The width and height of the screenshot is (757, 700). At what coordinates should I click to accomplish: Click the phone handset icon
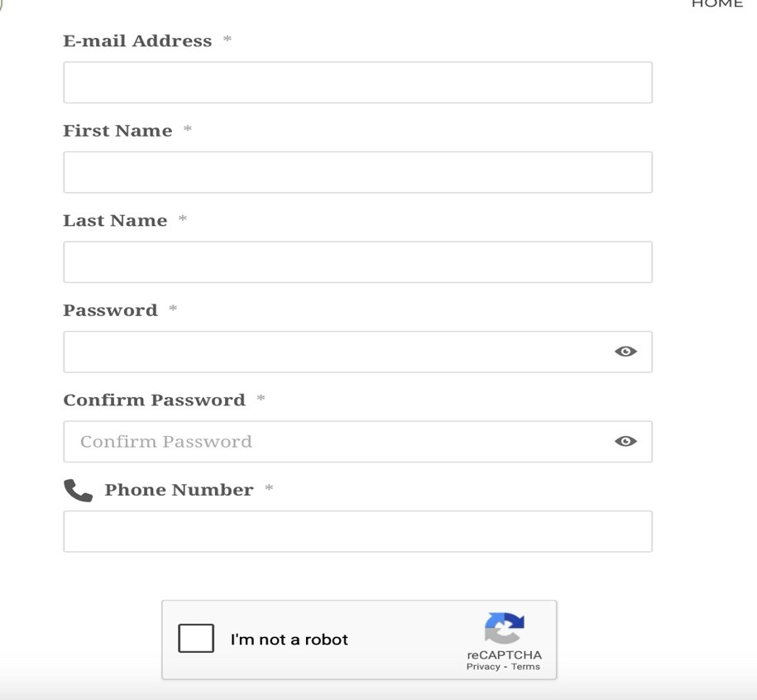point(79,491)
